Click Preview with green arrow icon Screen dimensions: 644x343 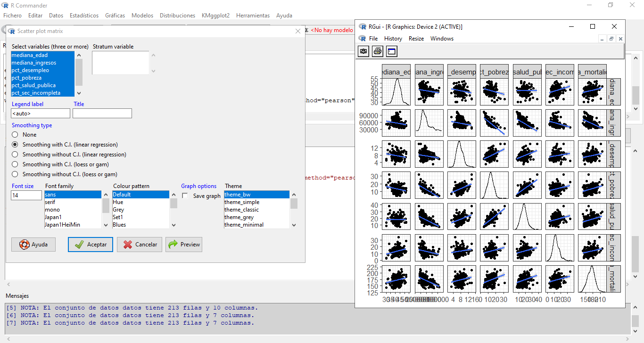click(184, 245)
